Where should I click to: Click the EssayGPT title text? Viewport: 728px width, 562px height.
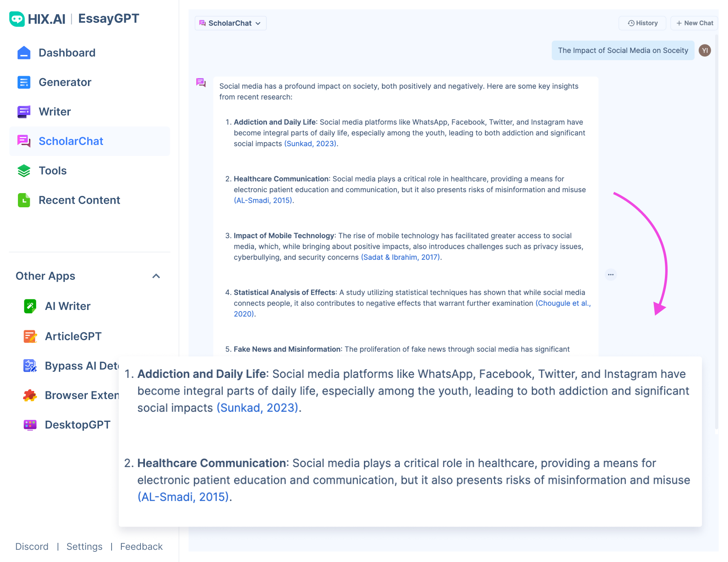click(109, 19)
